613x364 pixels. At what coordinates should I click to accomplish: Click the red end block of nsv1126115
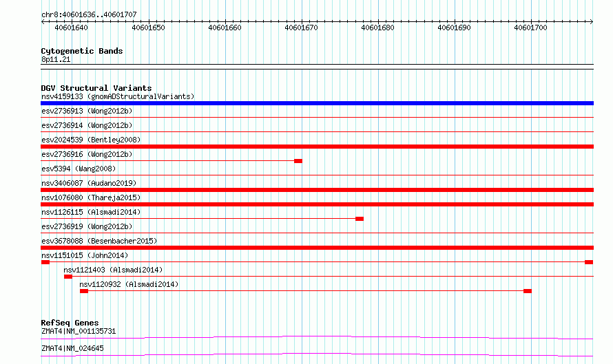tap(360, 219)
